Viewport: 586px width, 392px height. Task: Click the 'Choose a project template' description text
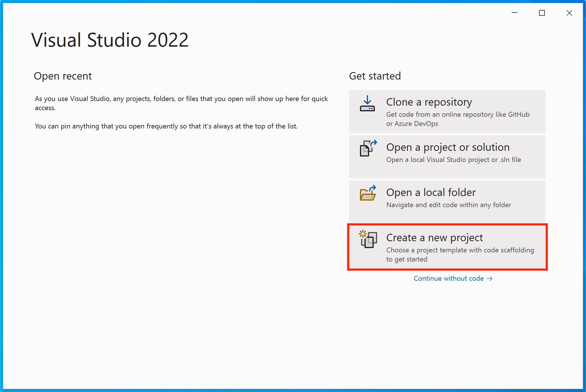(460, 254)
